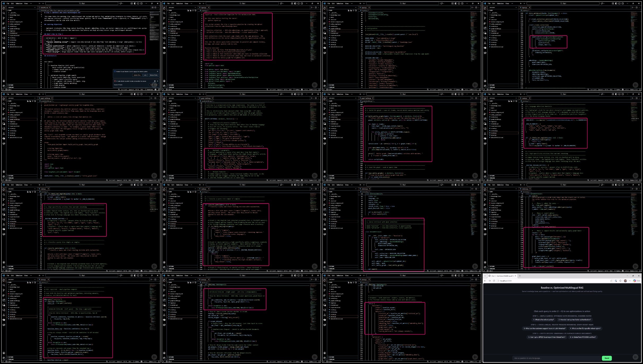Open new tab in the browser window
Image resolution: width=643 pixels, height=364 pixels.
click(x=520, y=276)
